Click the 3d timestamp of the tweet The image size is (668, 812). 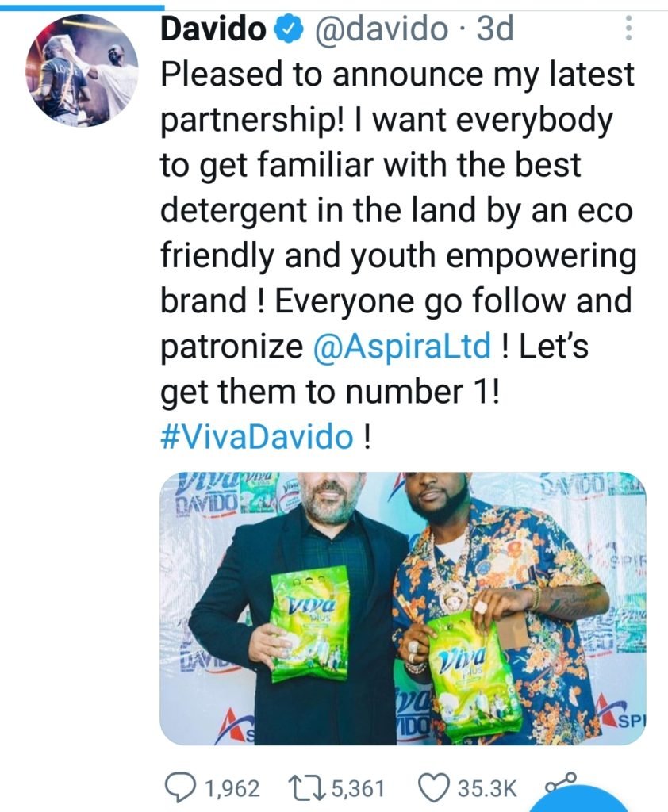pyautogui.click(x=494, y=29)
